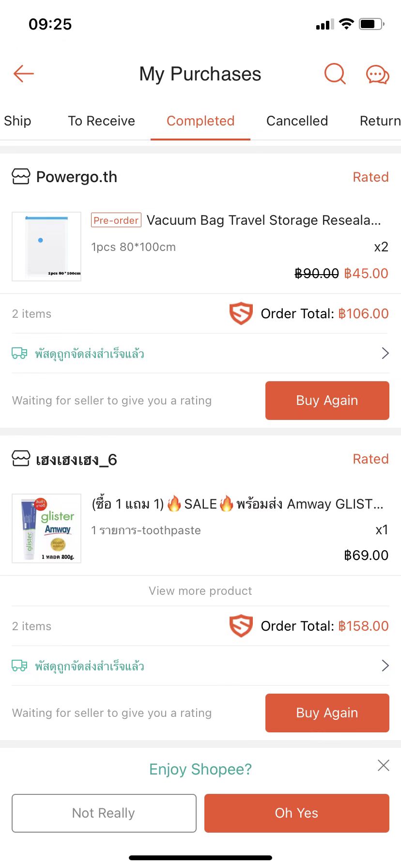The width and height of the screenshot is (401, 868).
Task: Tap the Shopee Guarantee shield near ฿106.00
Action: pyautogui.click(x=241, y=313)
